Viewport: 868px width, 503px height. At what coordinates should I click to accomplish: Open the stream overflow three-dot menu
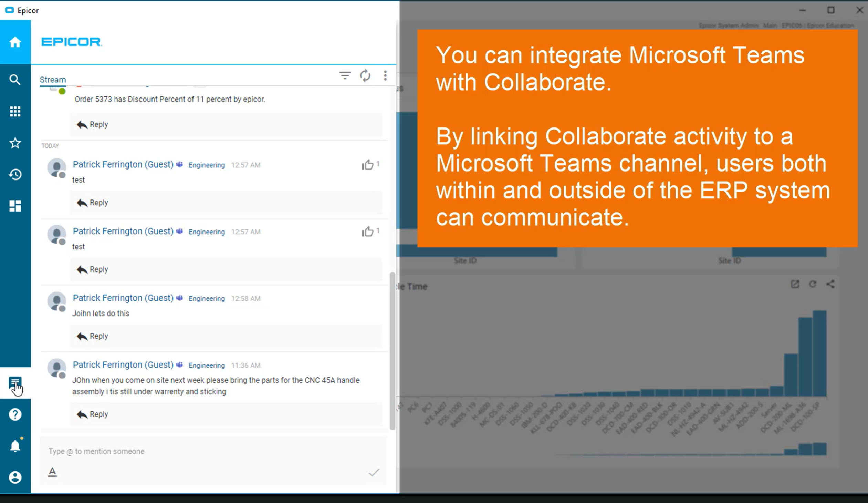pyautogui.click(x=385, y=75)
